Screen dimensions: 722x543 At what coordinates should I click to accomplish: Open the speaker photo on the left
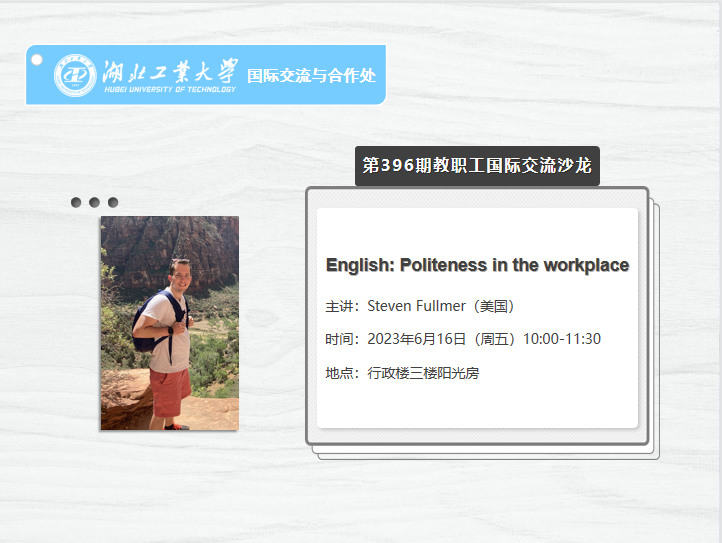tap(169, 323)
